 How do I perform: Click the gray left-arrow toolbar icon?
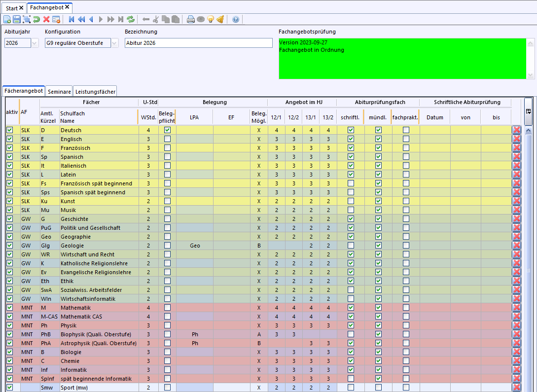tap(146, 20)
